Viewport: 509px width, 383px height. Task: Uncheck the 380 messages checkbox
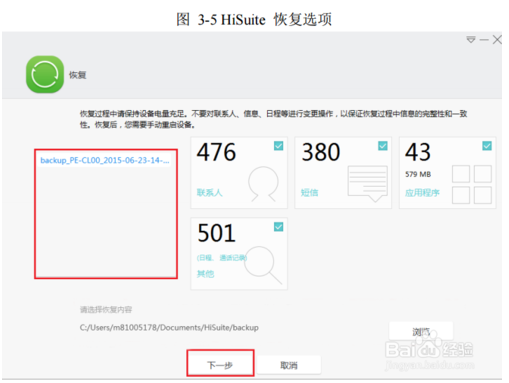pos(383,146)
